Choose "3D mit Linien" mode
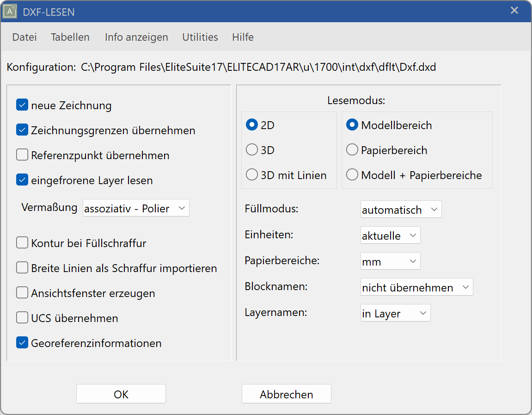 [x=252, y=174]
